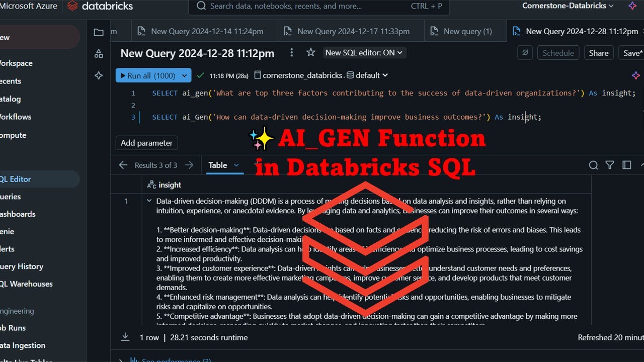Viewport: 644px width, 362px height.
Task: Select the New Query 2024-12-28 11:12pm tab
Action: (x=575, y=31)
